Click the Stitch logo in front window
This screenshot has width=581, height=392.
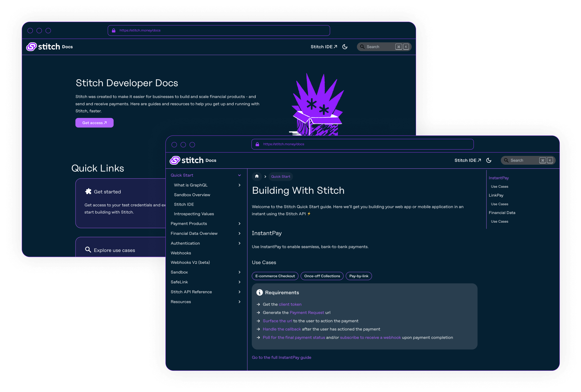175,160
